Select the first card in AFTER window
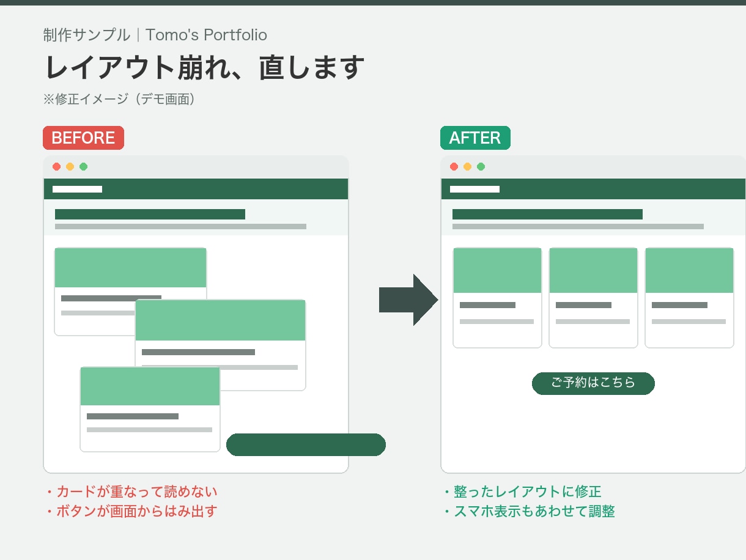The height and width of the screenshot is (560, 746). tap(497, 298)
